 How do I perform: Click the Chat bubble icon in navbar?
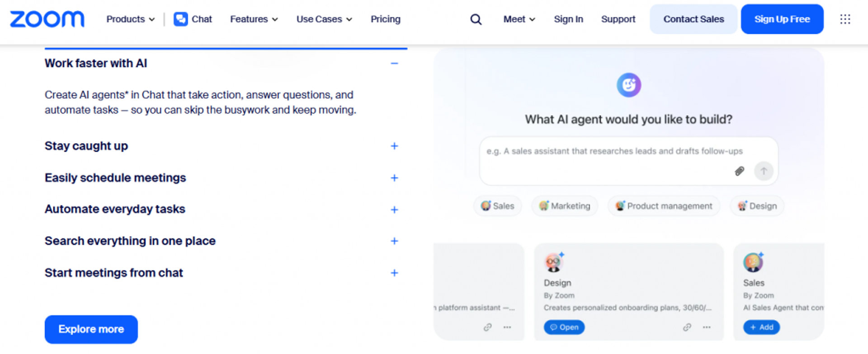180,19
